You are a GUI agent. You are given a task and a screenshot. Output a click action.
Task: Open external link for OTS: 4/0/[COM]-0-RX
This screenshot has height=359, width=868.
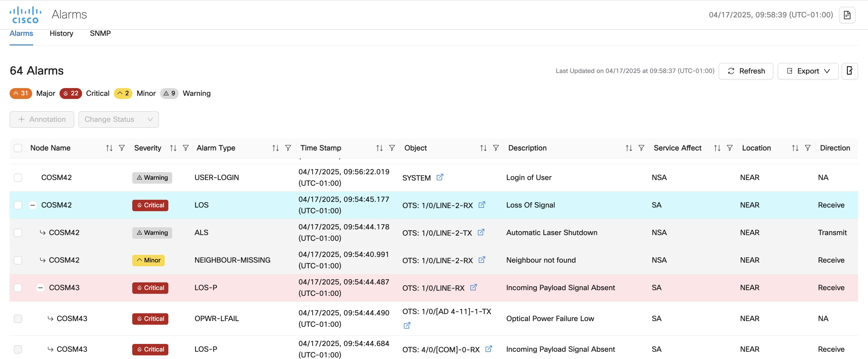489,349
